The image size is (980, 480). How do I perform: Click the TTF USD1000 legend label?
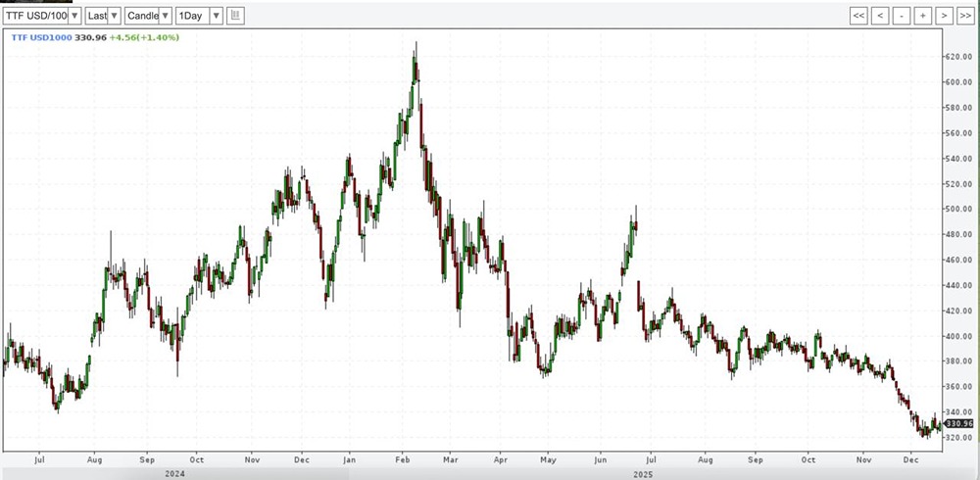click(x=42, y=37)
